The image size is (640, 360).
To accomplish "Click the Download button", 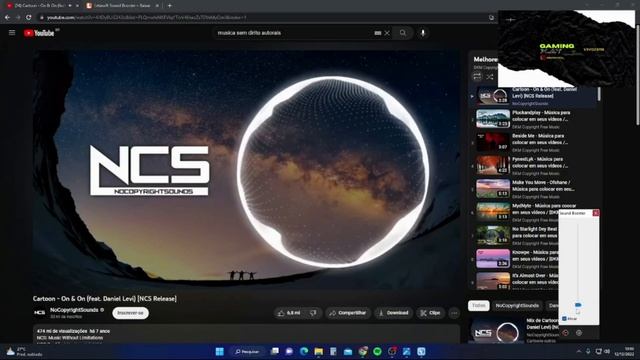I will 393,313.
